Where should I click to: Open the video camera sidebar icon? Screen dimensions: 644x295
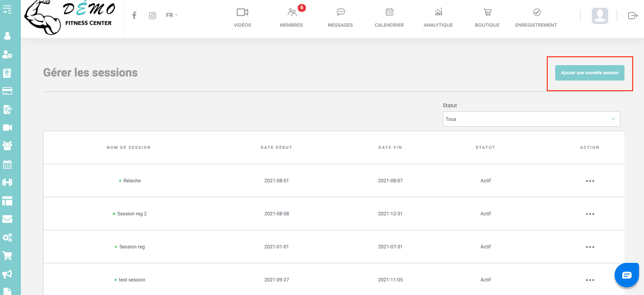[7, 128]
